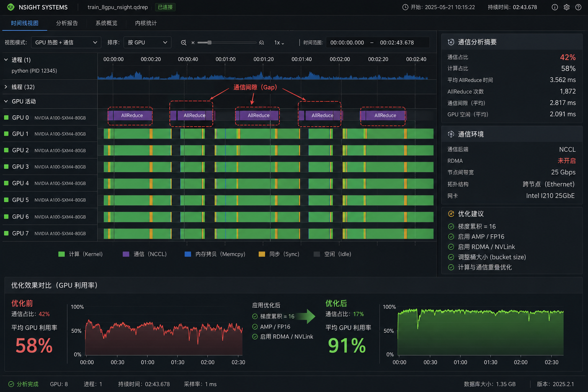Click the 58% pre-optimization utilization figure
The width and height of the screenshot is (588, 392).
pyautogui.click(x=34, y=345)
